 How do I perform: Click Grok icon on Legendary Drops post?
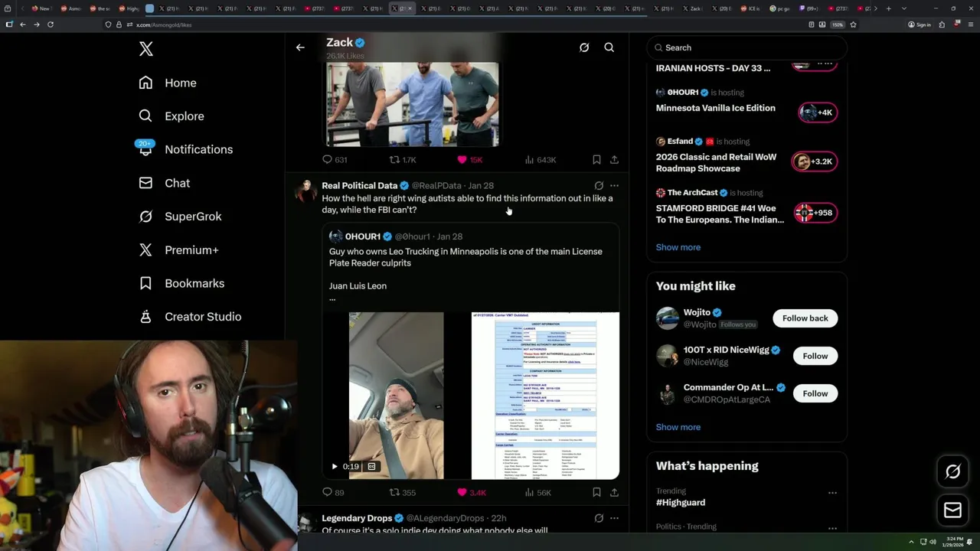pyautogui.click(x=599, y=518)
